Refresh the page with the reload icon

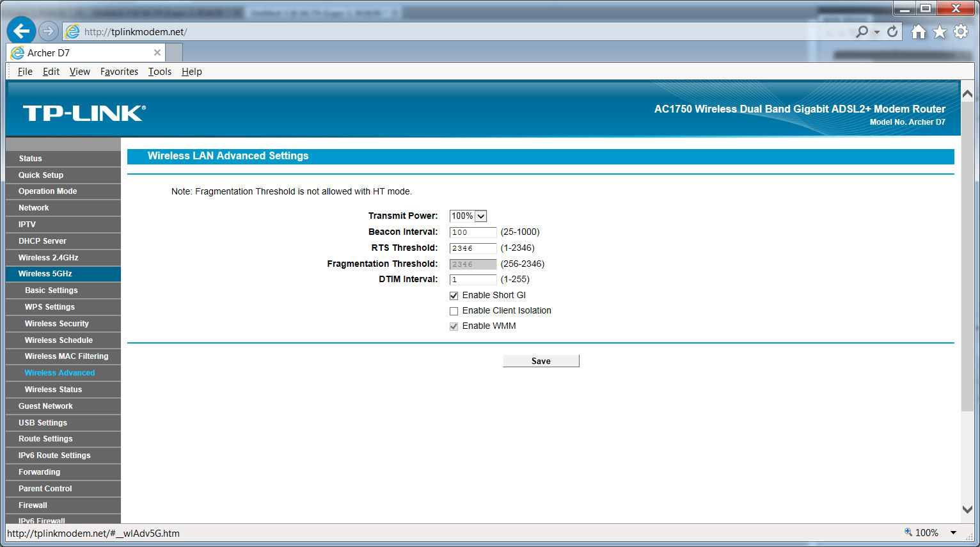pos(892,31)
